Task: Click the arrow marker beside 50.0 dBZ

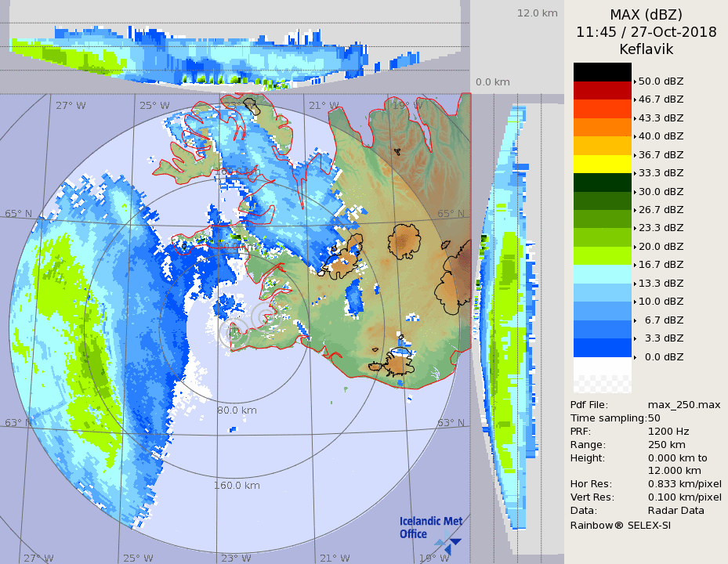Action: [x=635, y=81]
